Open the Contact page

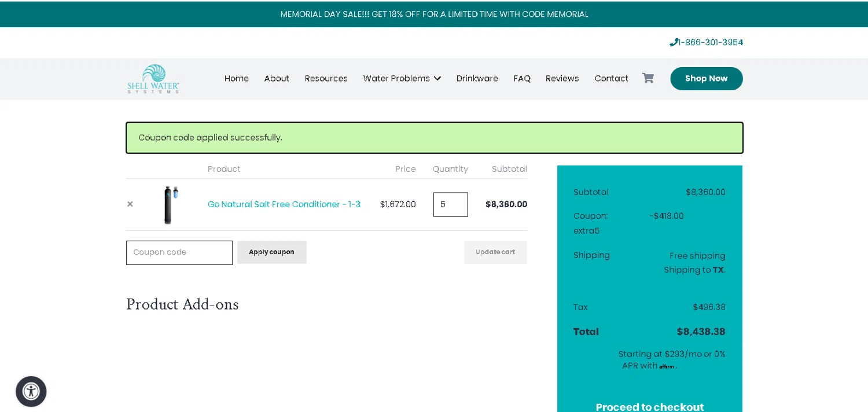point(612,78)
